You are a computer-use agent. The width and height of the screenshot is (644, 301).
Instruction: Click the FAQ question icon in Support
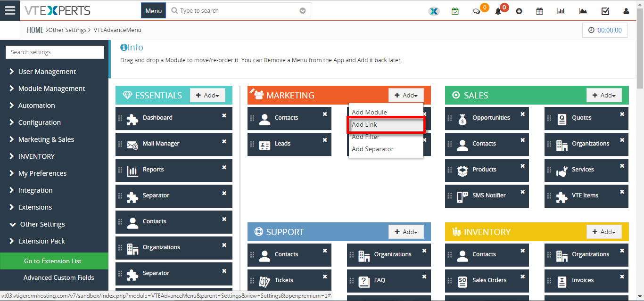364,281
